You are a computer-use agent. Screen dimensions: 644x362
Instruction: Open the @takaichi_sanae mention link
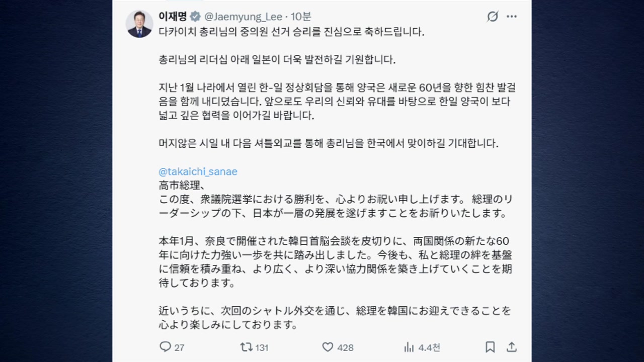pyautogui.click(x=198, y=171)
